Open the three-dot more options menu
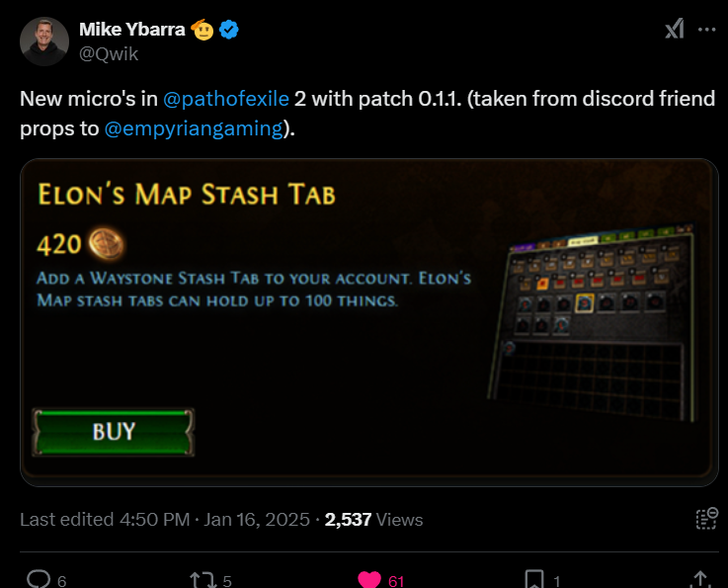 pos(706,30)
